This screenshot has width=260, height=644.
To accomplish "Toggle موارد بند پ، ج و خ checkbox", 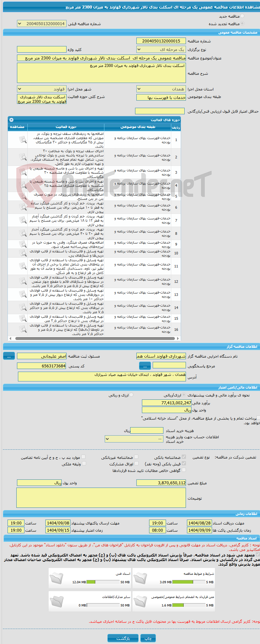I will pos(84,457).
